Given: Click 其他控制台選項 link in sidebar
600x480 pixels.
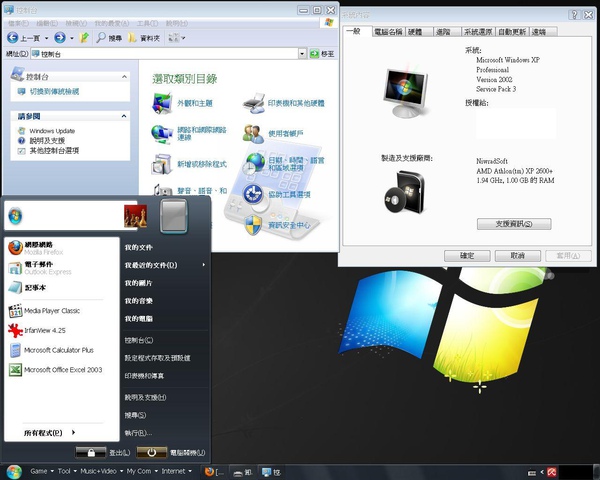Looking at the screenshot, I should click(54, 150).
